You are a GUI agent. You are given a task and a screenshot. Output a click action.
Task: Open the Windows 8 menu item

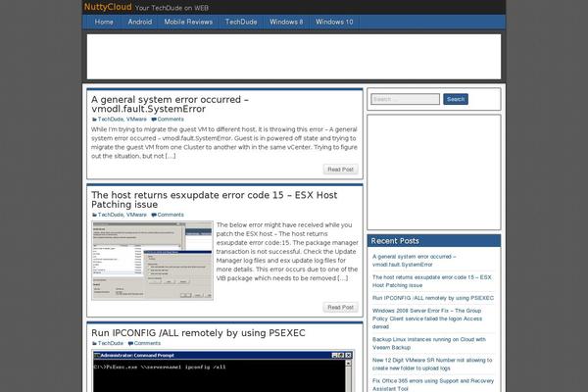pos(286,22)
